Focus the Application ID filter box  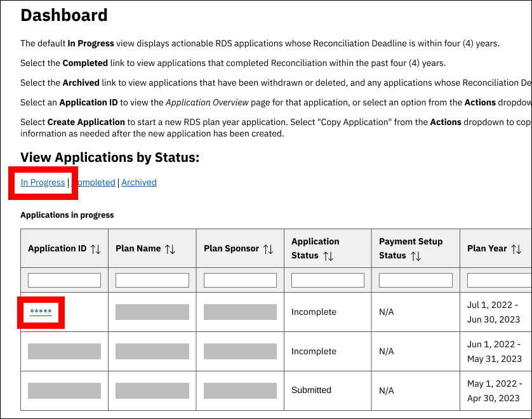(64, 280)
